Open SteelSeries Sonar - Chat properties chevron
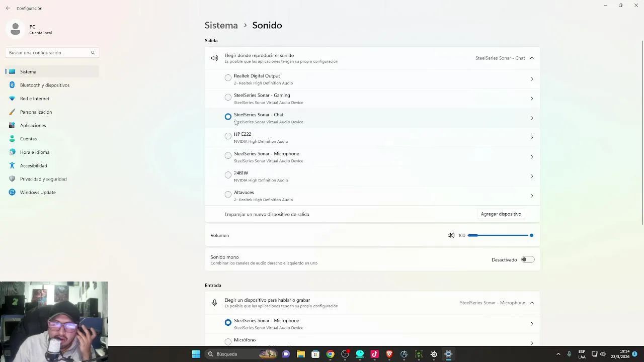This screenshot has width=644, height=362. (532, 118)
